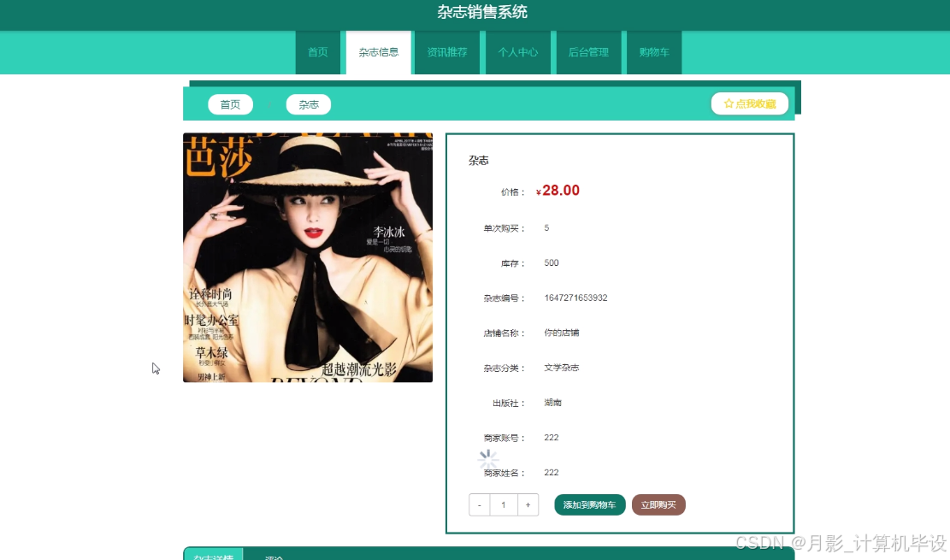Click the magazine cover image

[x=308, y=256]
